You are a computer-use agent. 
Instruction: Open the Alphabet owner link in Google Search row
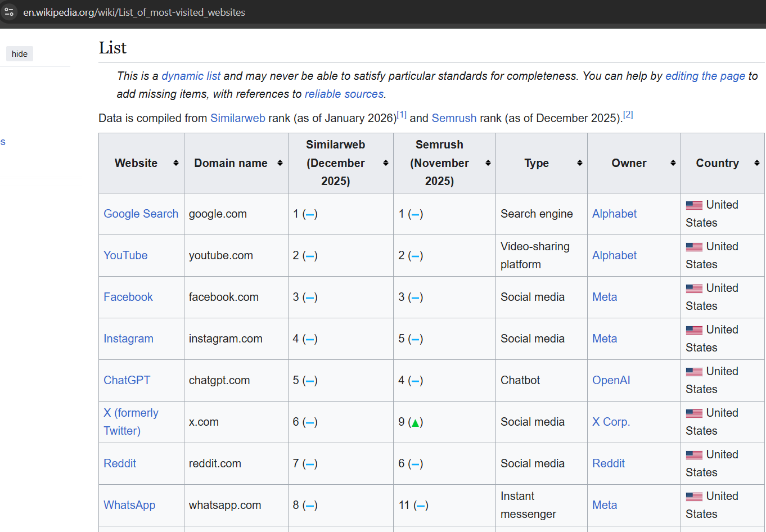[x=615, y=214]
